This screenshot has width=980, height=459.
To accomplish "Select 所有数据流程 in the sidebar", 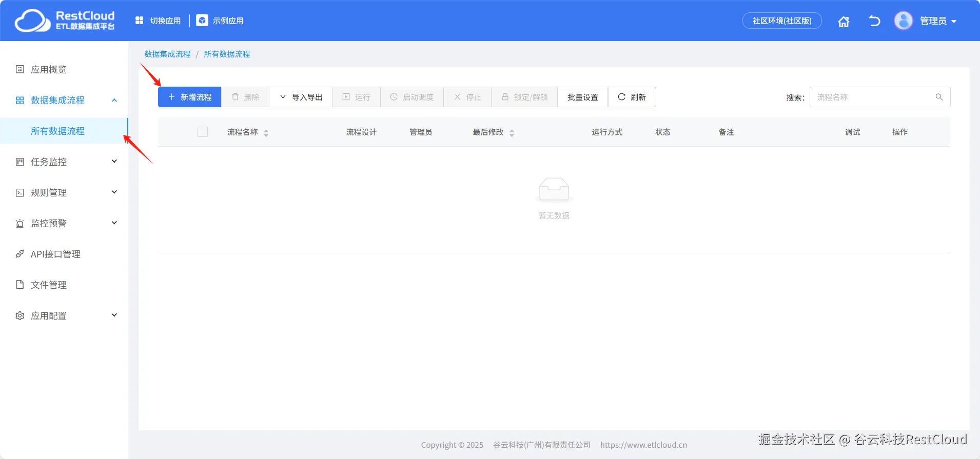I will (57, 131).
